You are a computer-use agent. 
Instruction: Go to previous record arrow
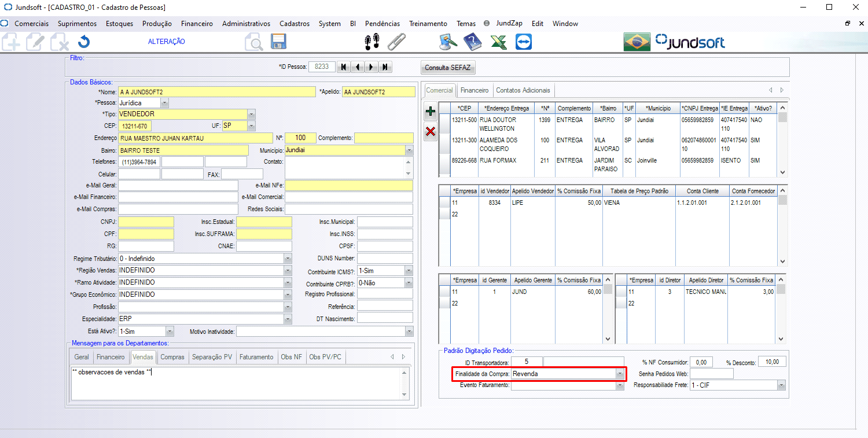[x=357, y=67]
